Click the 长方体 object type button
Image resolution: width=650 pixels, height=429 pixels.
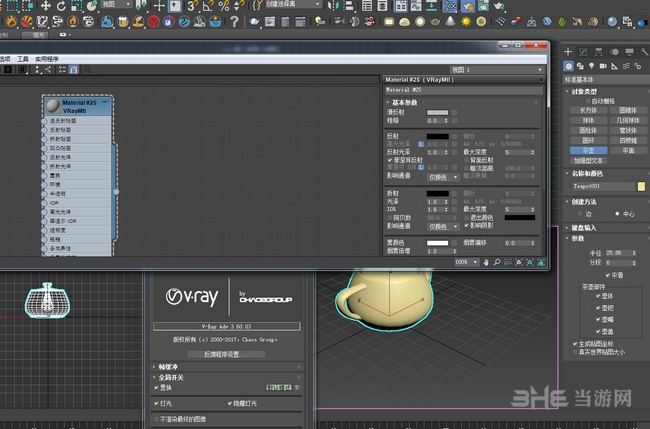[589, 110]
